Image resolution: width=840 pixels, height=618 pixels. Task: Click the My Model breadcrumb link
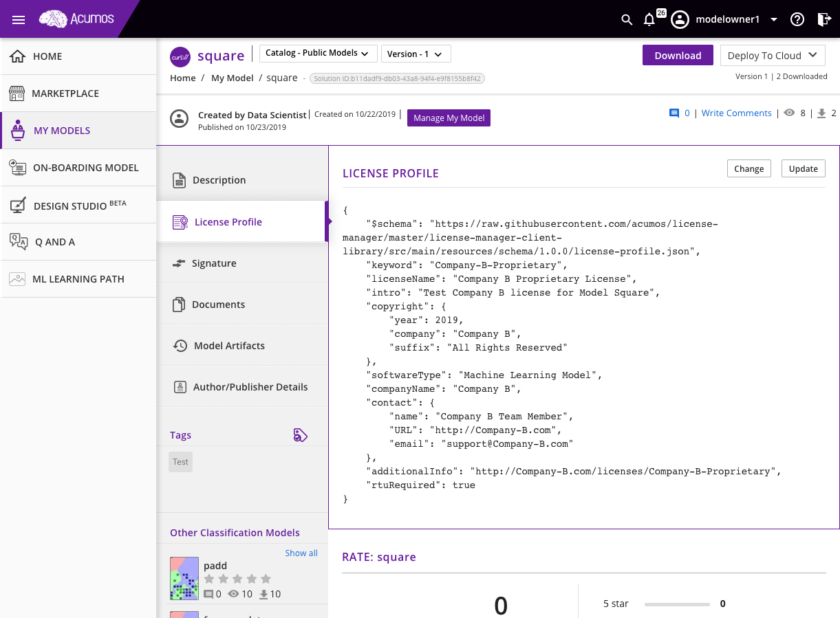point(233,78)
